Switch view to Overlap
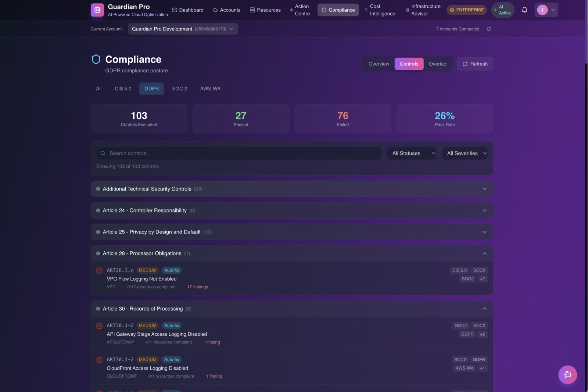 (437, 64)
